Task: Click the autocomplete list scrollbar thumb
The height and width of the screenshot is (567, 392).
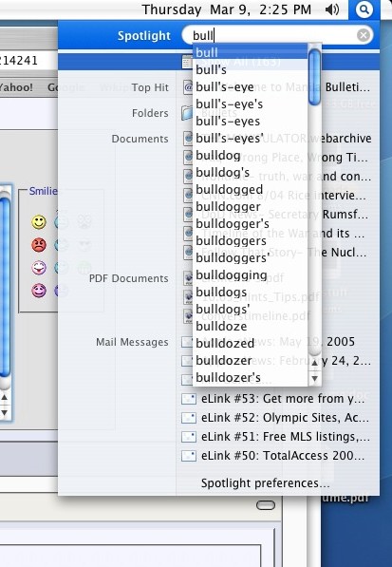Action: pos(315,77)
